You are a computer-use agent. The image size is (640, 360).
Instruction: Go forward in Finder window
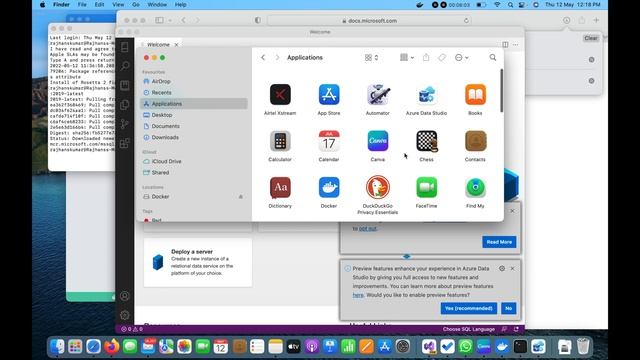coord(277,58)
